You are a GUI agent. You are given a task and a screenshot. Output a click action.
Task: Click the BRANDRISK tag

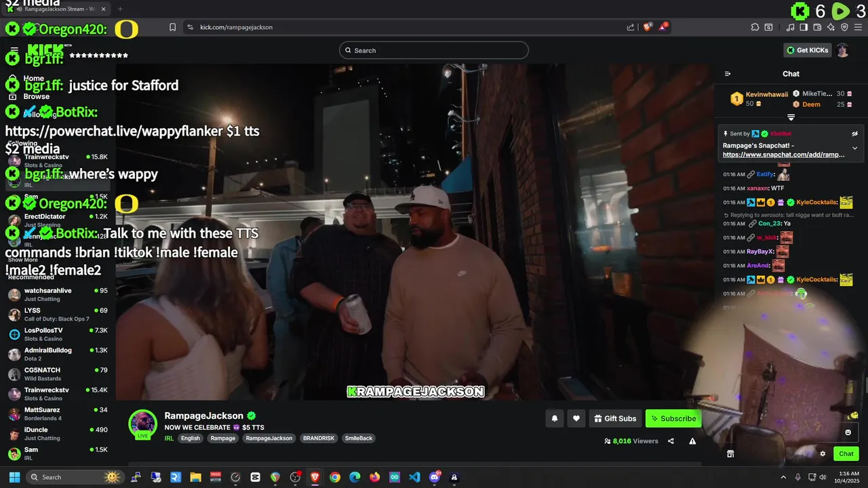pos(318,439)
